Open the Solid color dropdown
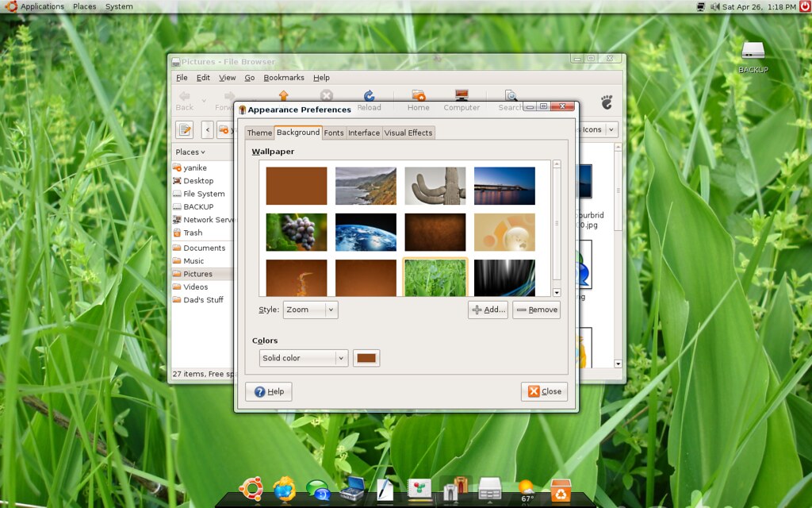Image resolution: width=812 pixels, height=508 pixels. [303, 358]
